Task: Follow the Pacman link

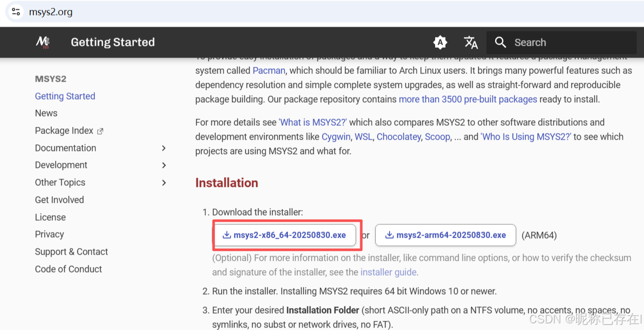Action: (269, 70)
